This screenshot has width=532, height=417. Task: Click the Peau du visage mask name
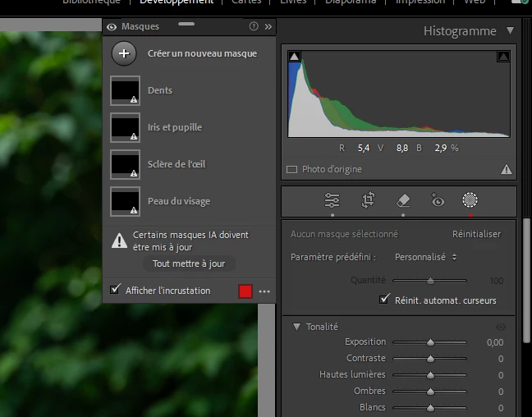(179, 201)
